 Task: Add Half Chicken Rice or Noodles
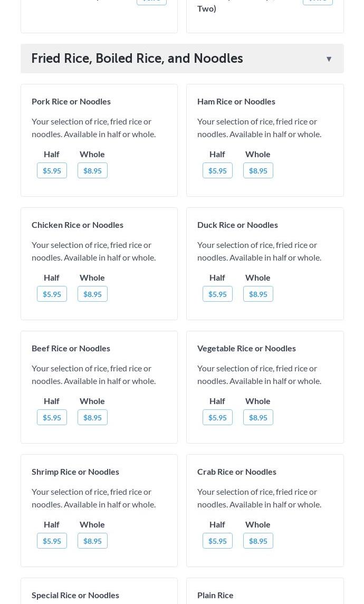[52, 294]
